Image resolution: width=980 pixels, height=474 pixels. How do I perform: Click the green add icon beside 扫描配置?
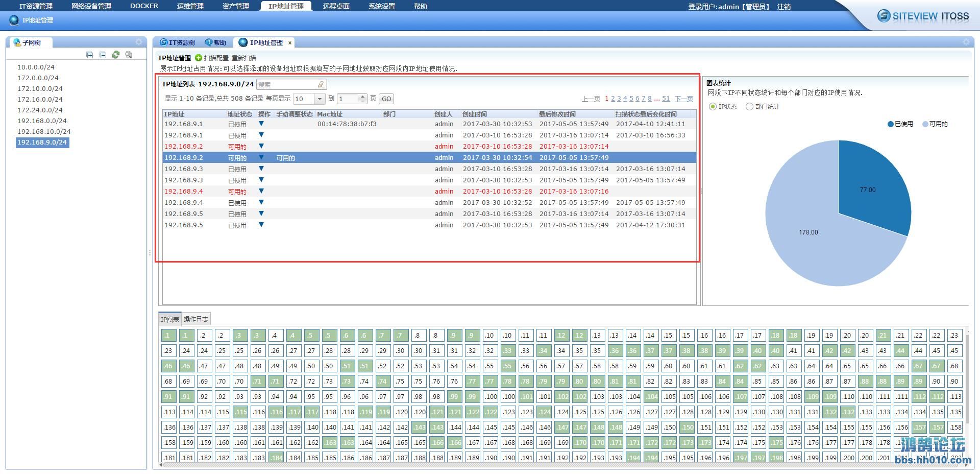(x=199, y=58)
